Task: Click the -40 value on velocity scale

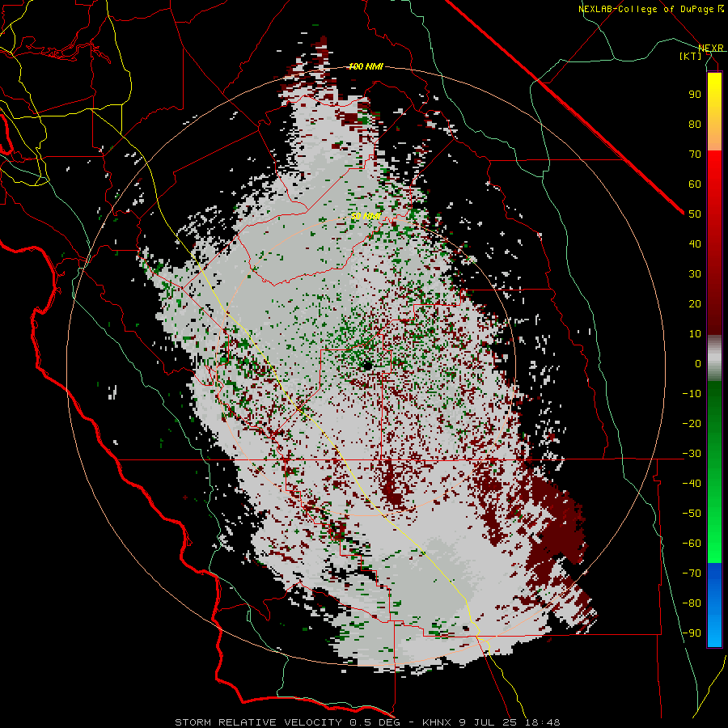Action: pyautogui.click(x=692, y=484)
